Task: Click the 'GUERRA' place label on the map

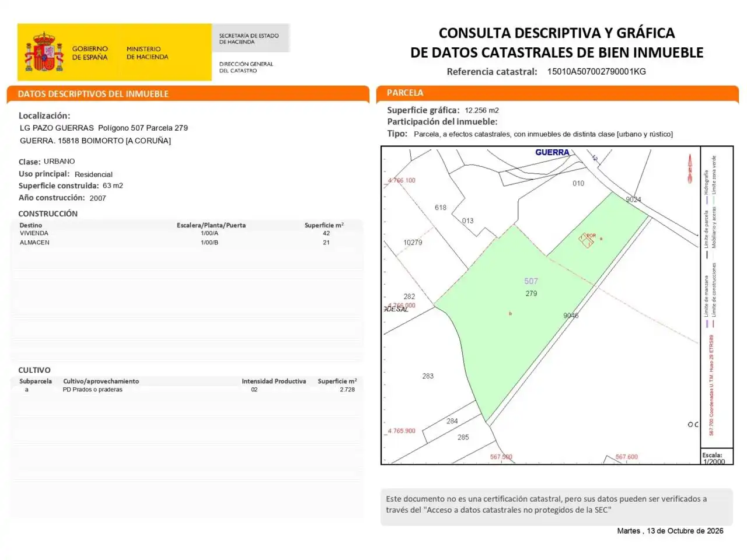Action: 552,152
